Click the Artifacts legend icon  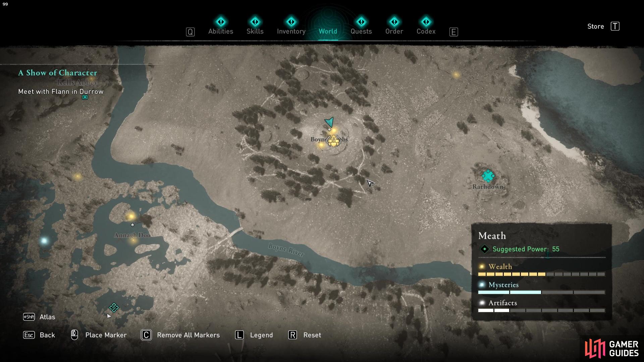click(482, 303)
